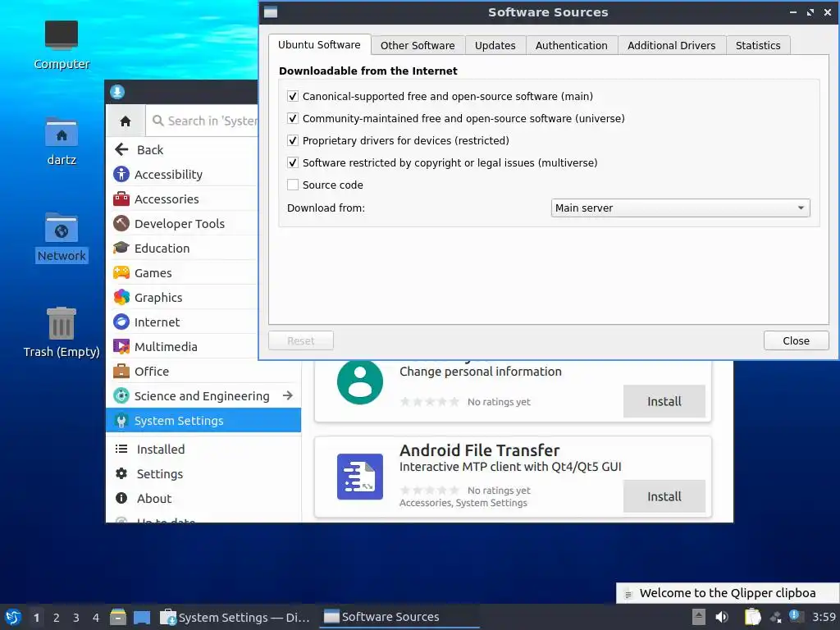Install Android File Transfer
The height and width of the screenshot is (630, 840).
pyautogui.click(x=664, y=496)
